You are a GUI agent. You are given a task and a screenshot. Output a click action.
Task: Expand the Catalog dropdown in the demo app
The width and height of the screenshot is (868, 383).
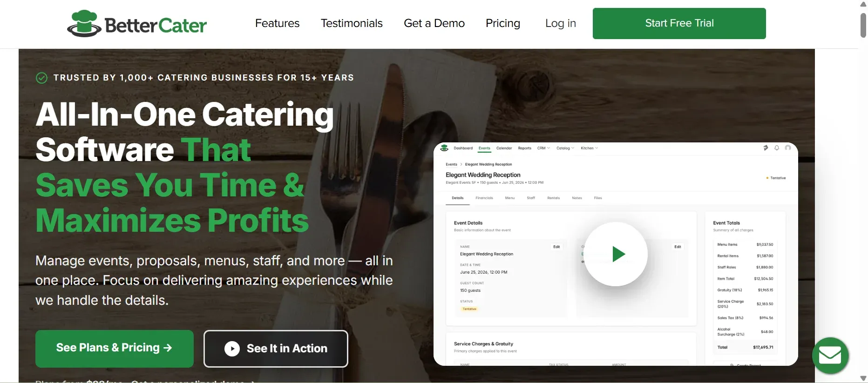click(565, 148)
